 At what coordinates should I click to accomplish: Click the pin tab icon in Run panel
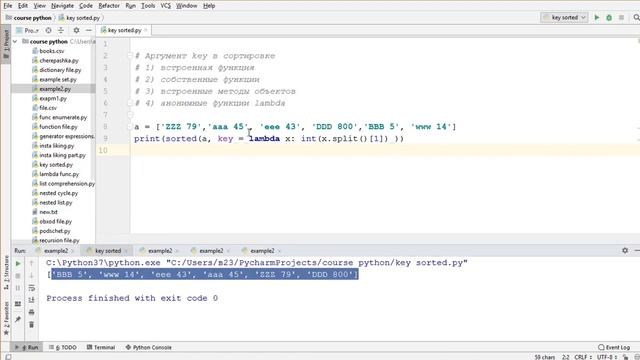tap(18, 319)
